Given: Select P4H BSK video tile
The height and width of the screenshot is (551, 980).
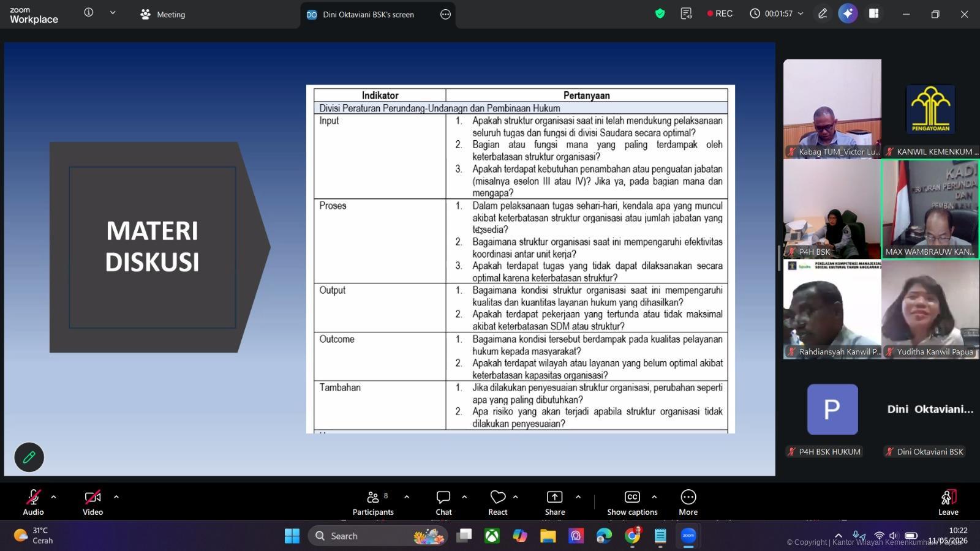Looking at the screenshot, I should click(832, 209).
